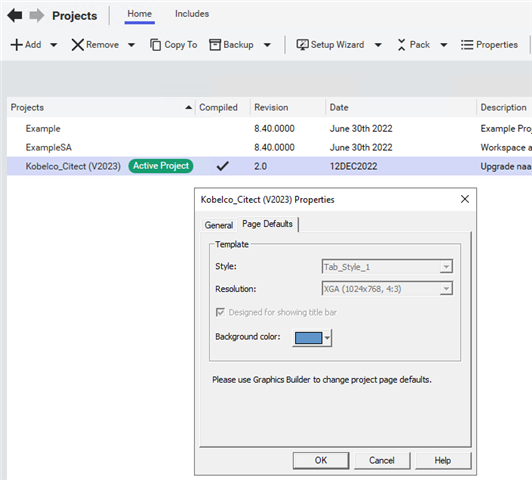Confirm dialog with OK button

(321, 460)
